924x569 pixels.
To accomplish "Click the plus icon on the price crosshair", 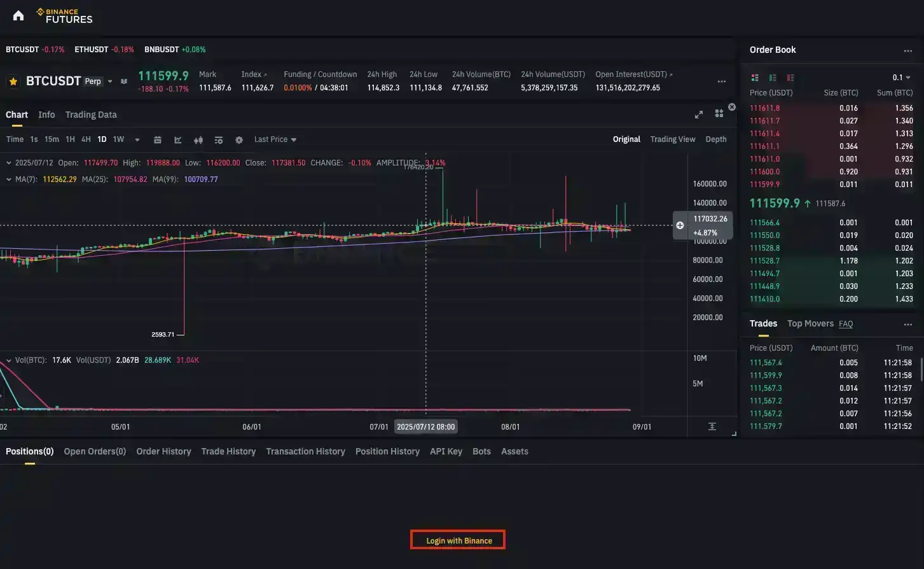I will 680,225.
